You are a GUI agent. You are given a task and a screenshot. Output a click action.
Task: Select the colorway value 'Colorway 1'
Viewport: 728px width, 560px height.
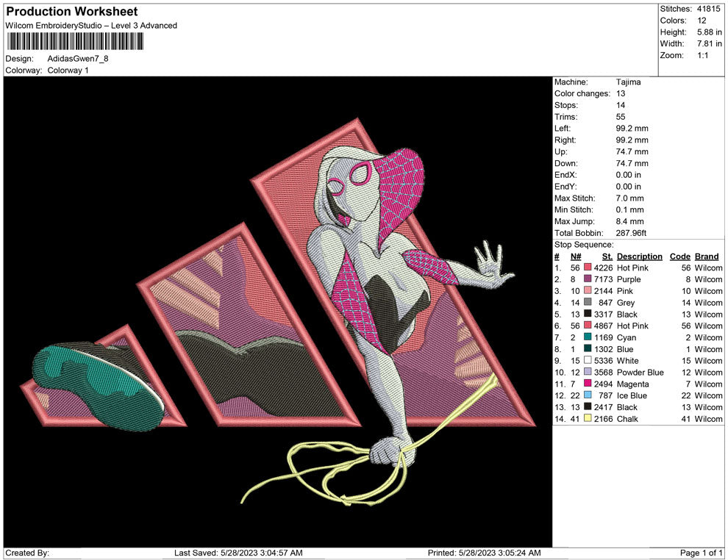click(68, 71)
